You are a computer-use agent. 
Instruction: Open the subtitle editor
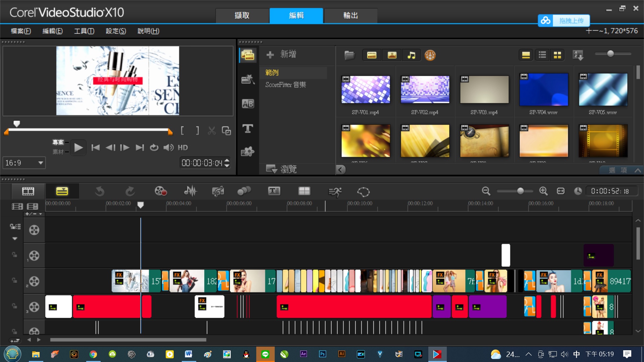[274, 191]
